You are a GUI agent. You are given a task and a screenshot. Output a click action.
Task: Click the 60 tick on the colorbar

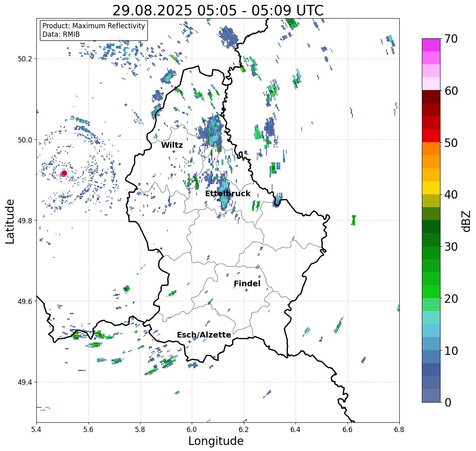point(451,91)
